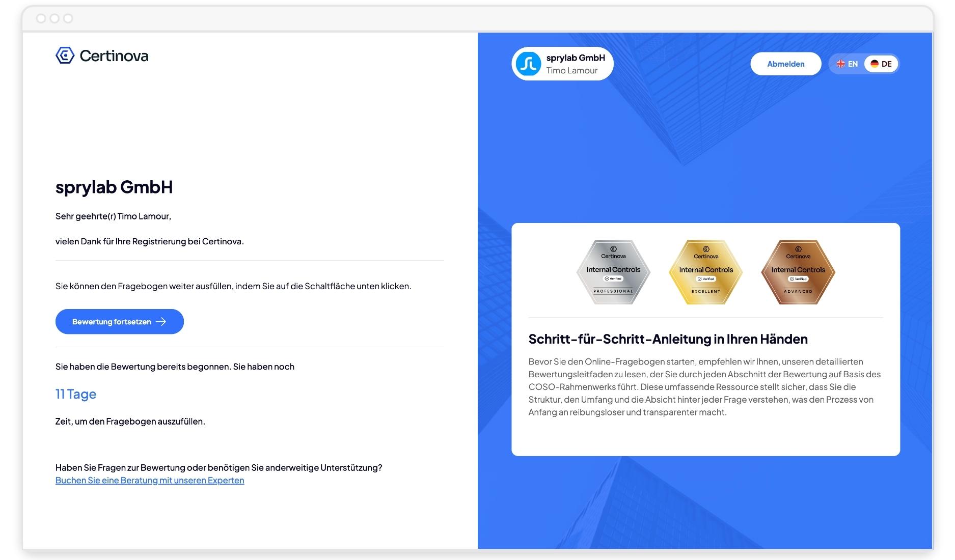Click the first window control dot
The image size is (955, 560).
click(41, 19)
